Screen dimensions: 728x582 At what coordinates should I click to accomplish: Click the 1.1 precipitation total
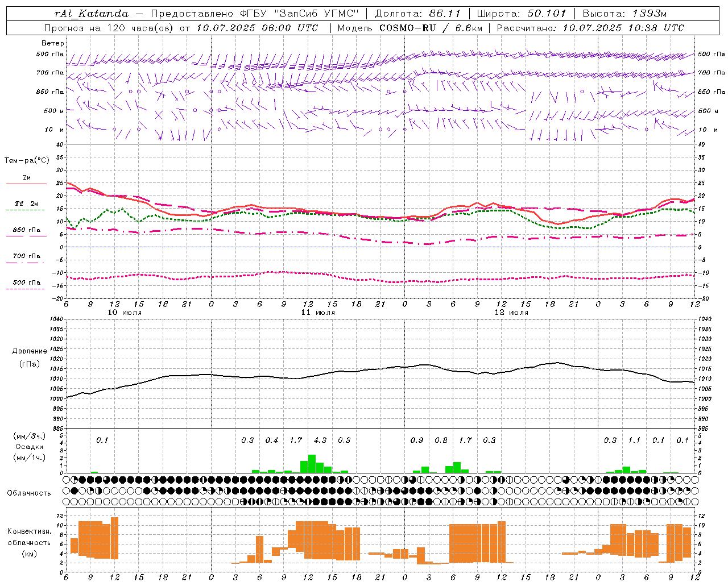(634, 440)
